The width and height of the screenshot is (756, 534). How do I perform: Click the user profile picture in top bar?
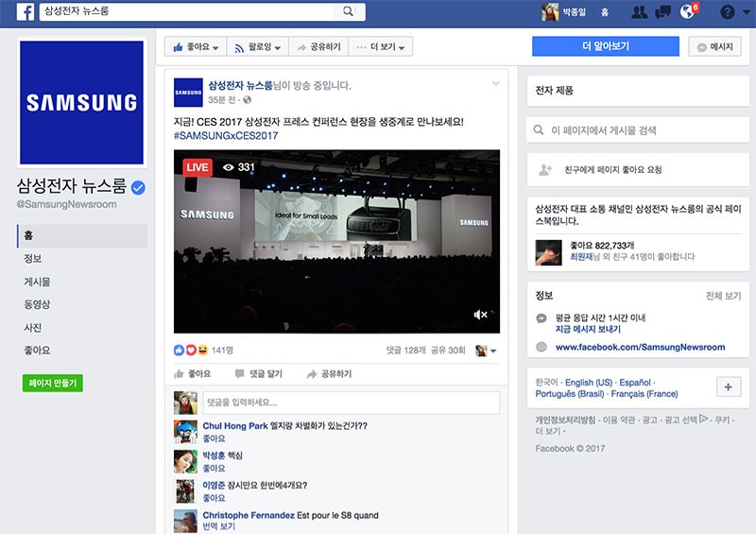click(x=550, y=12)
